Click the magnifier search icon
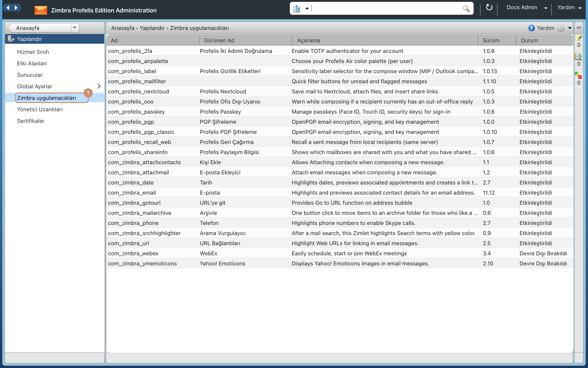The image size is (588, 368). tap(466, 9)
